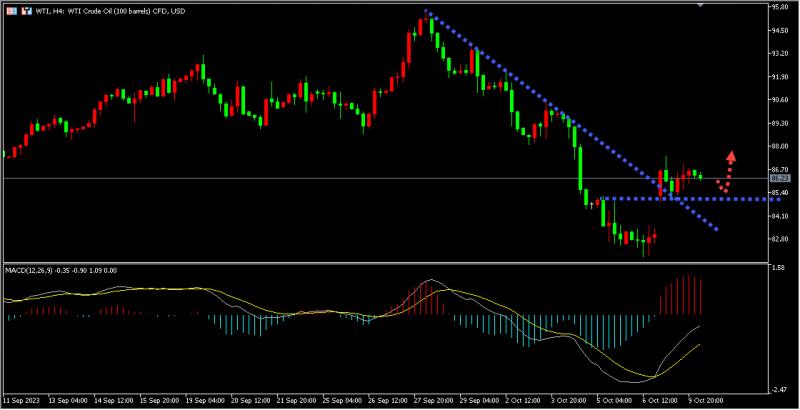The width and height of the screenshot is (800, 410).
Task: Click the 91.90 price scale label
Action: coord(780,77)
